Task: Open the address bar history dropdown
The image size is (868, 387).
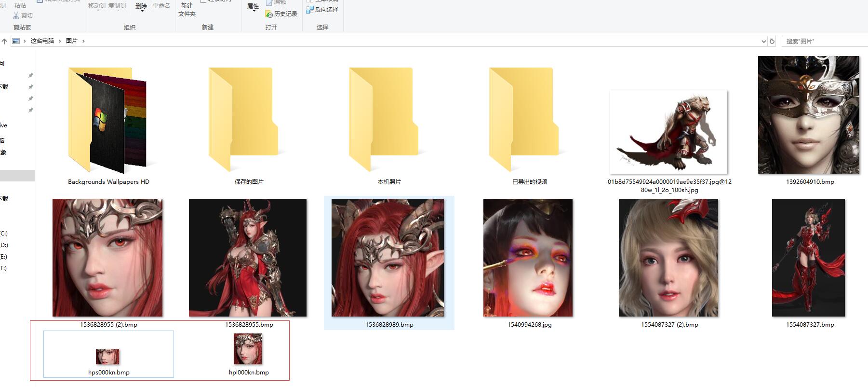Action: [x=763, y=41]
